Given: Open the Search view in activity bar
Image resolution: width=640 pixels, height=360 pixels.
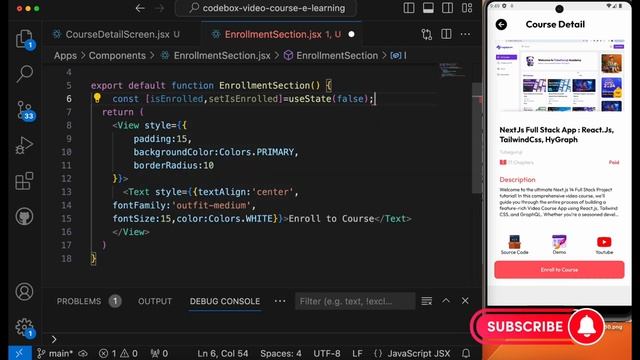Looking at the screenshot, I should (x=24, y=74).
